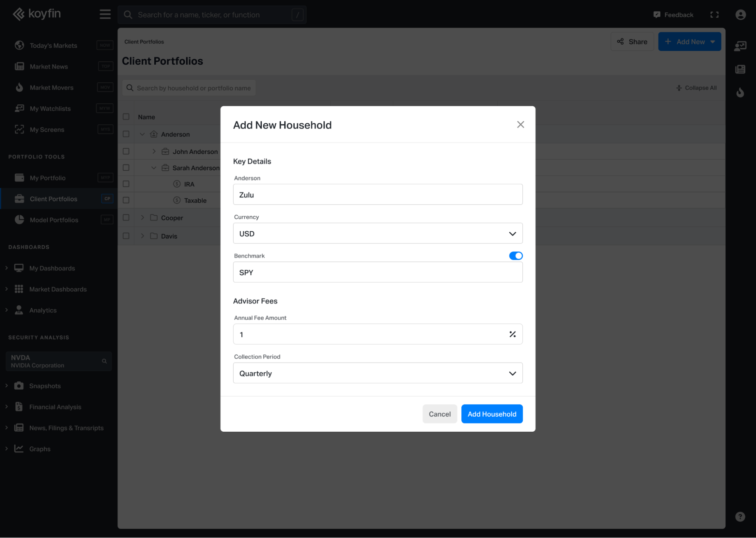Expand the Davis household row
Image resolution: width=756 pixels, height=538 pixels.
[142, 236]
